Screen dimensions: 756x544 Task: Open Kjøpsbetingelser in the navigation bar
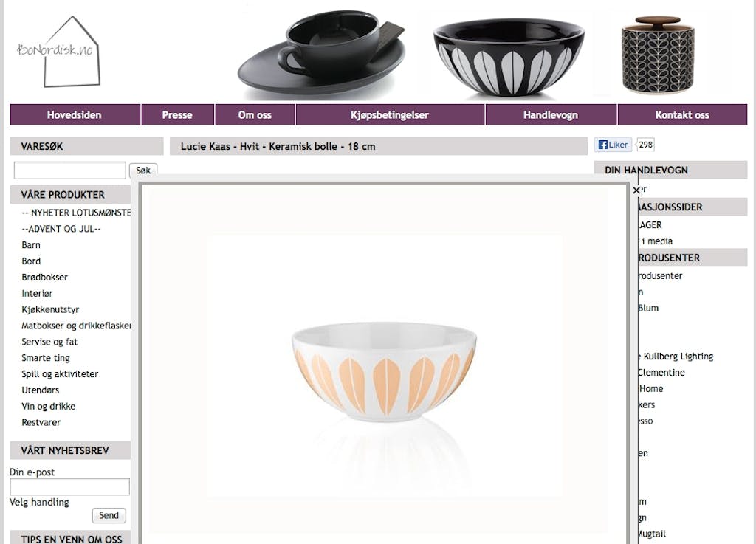(x=390, y=114)
